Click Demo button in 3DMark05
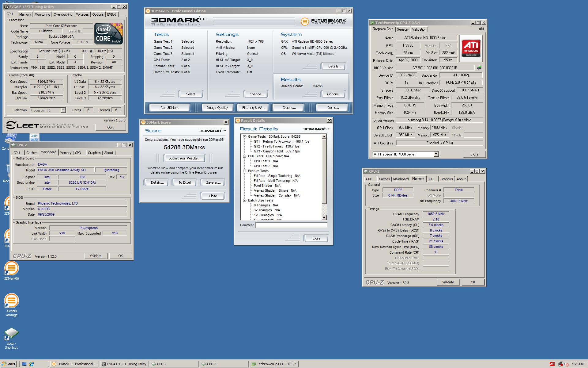 [x=333, y=108]
